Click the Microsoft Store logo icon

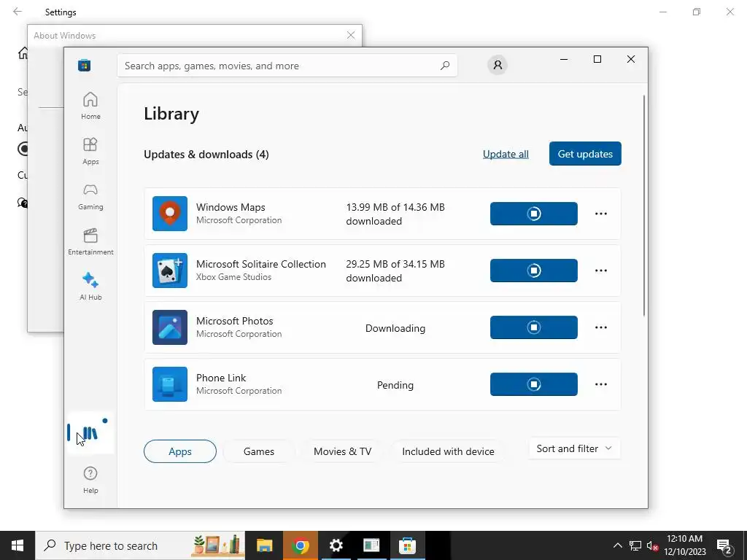point(85,65)
